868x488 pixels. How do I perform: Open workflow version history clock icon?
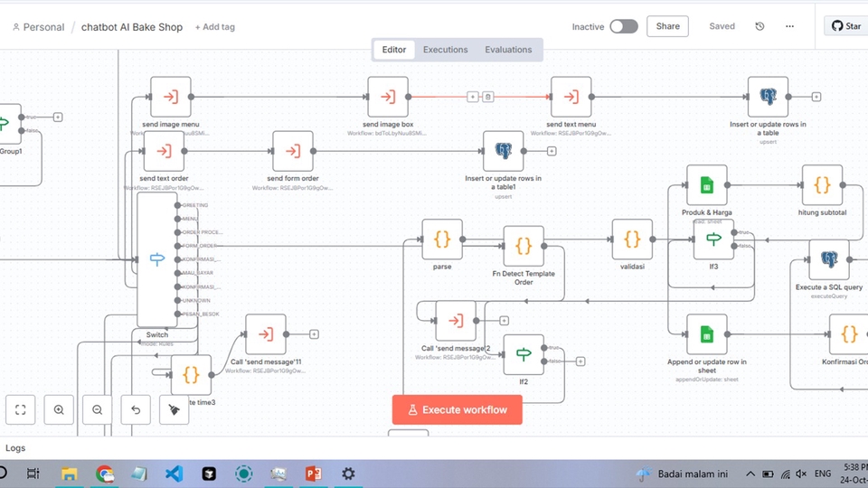759,26
